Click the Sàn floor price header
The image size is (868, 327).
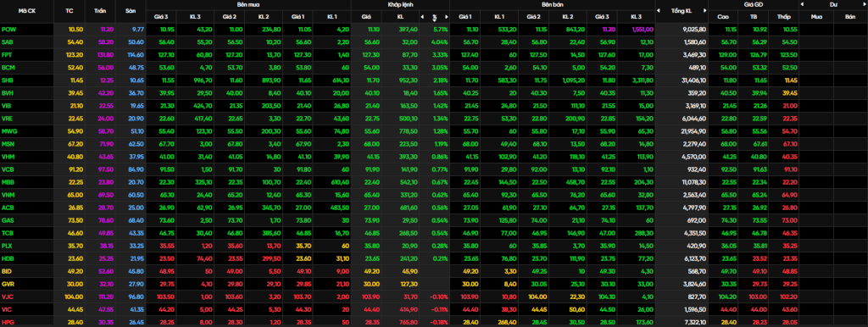[x=131, y=10]
